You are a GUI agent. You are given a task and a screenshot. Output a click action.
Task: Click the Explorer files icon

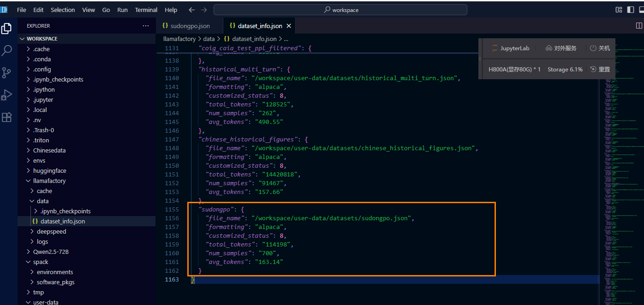[x=6, y=29]
